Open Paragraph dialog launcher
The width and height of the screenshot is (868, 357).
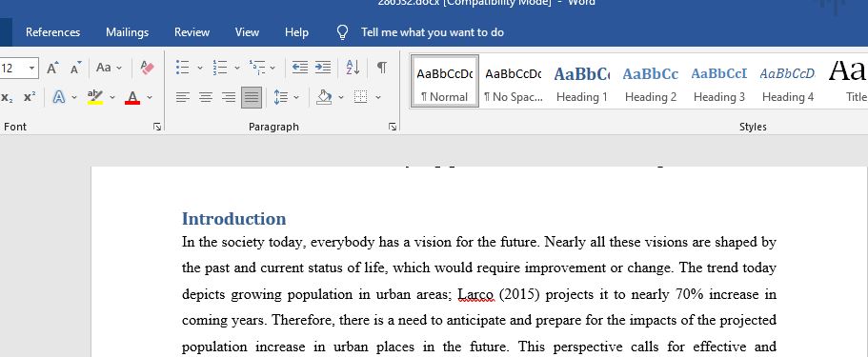point(393,128)
